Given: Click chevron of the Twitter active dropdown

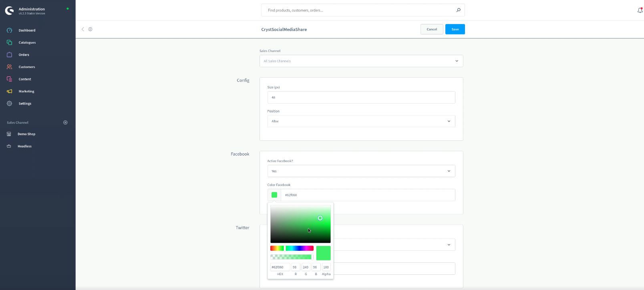Looking at the screenshot, I should coord(449,245).
